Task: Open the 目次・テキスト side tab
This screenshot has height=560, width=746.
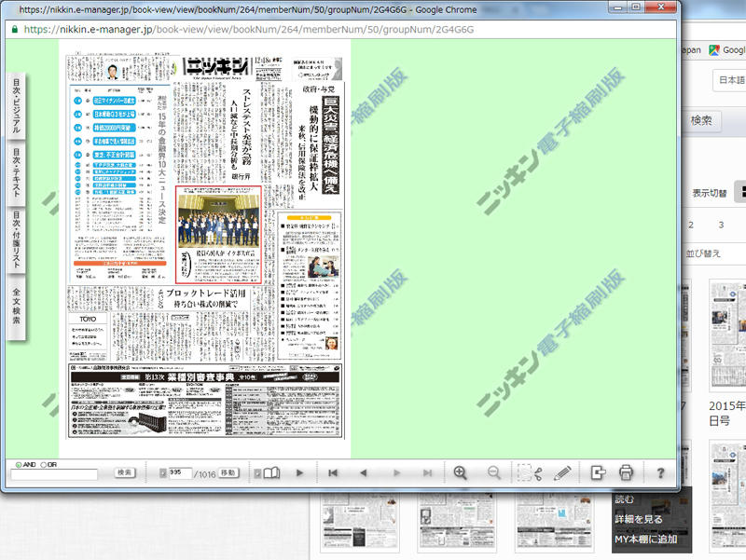Action: click(x=17, y=172)
